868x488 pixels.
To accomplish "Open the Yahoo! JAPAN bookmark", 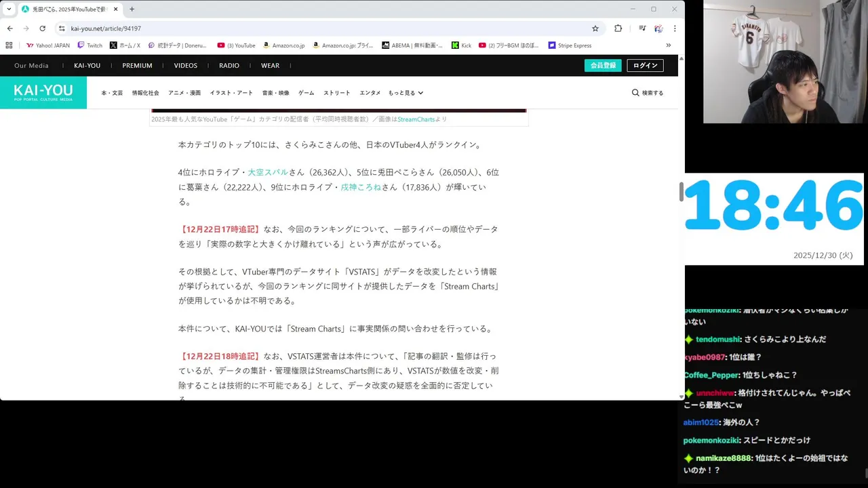I will click(48, 45).
